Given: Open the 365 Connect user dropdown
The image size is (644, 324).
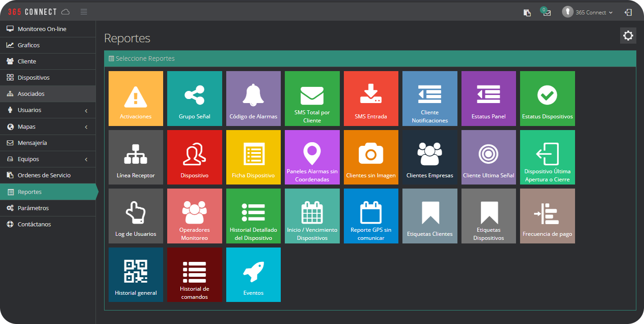Looking at the screenshot, I should click(x=588, y=13).
